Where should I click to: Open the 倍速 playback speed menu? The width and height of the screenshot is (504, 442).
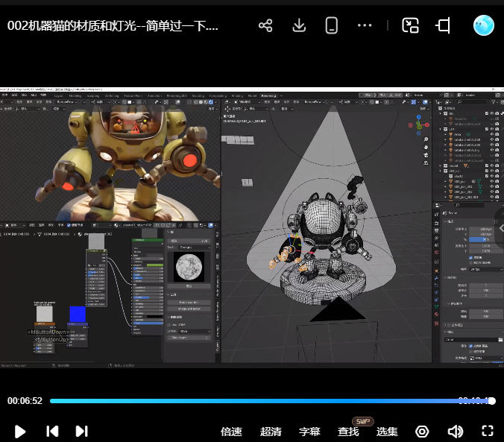232,432
